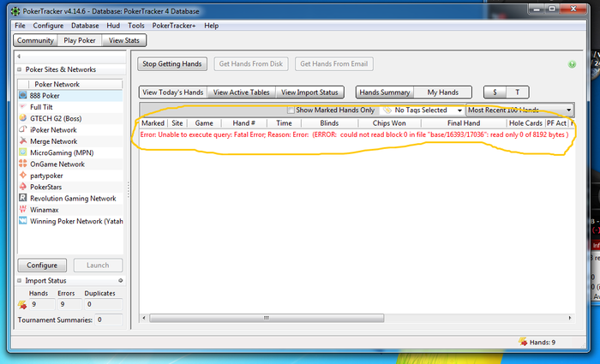Toggle the T tournaments button
Image resolution: width=600 pixels, height=364 pixels.
point(518,92)
